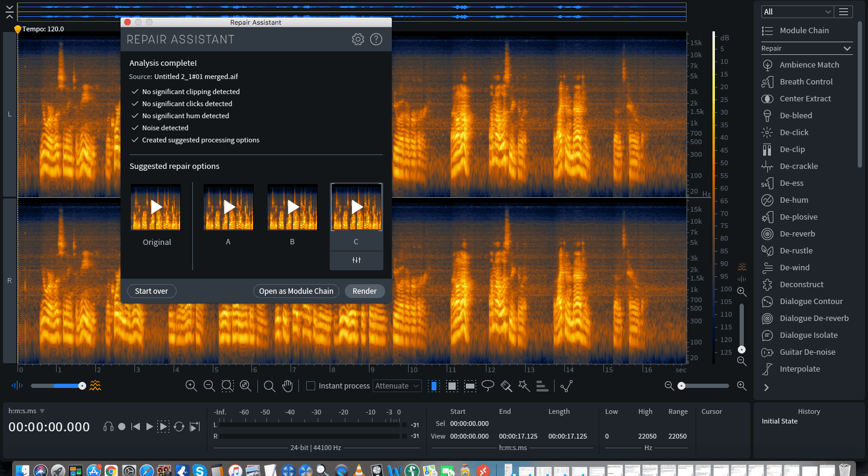Click the Start over button
This screenshot has width=868, height=476.
click(x=151, y=291)
